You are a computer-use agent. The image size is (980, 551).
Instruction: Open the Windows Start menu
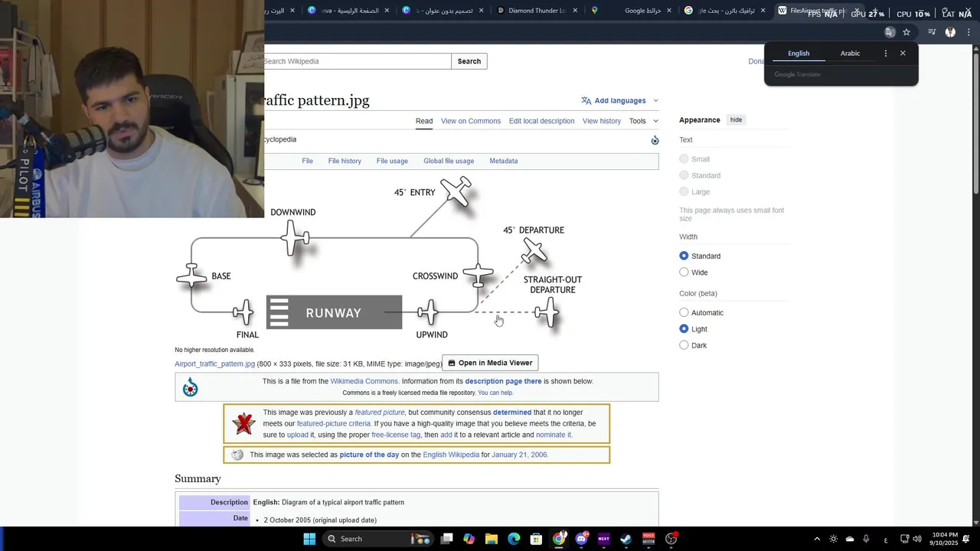pyautogui.click(x=309, y=539)
